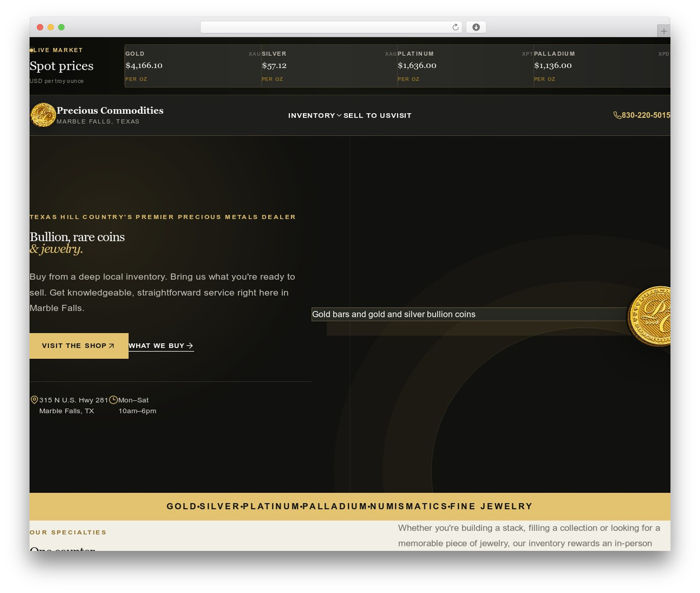Click the $1,136.00 palladium price
The height and width of the screenshot is (593, 700).
(553, 66)
